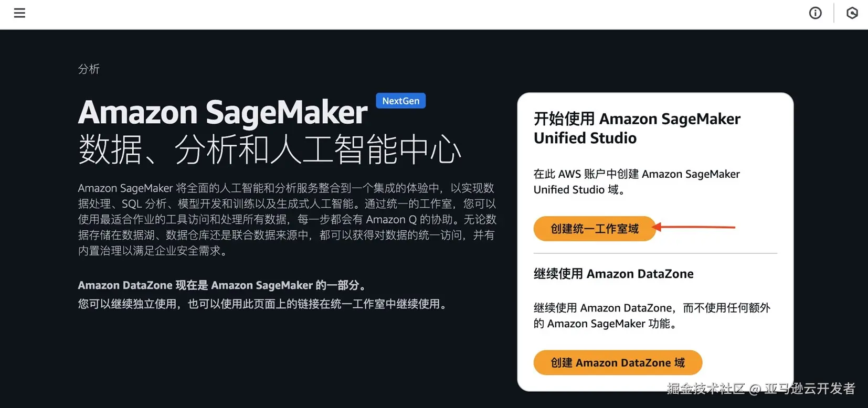Screen dimensions: 868x408
Task: Click the bold Amazon DataZone notice line
Action: click(222, 285)
